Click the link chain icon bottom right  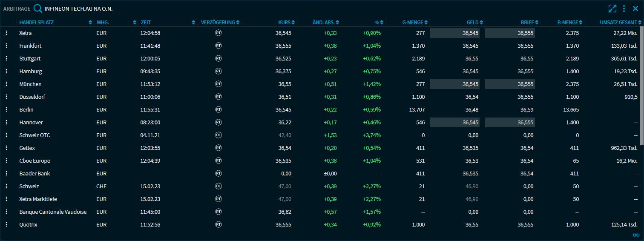pos(636,235)
